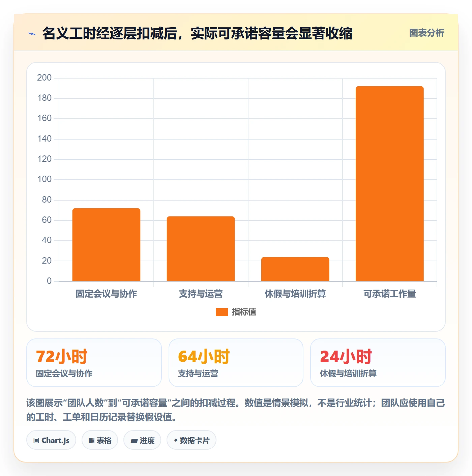This screenshot has width=472, height=476.
Task: Click the lightning icon beside the title
Action: [x=32, y=34]
